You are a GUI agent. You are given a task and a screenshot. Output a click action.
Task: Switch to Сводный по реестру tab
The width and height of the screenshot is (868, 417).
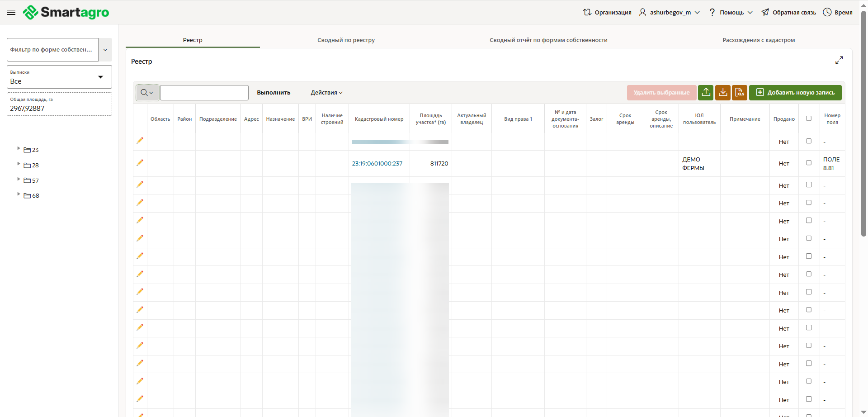tap(346, 40)
